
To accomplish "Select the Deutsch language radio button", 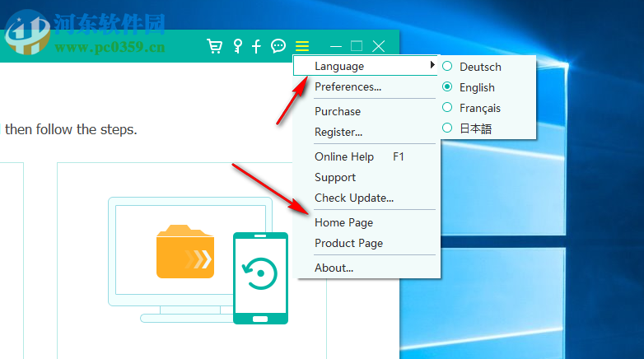I will tap(447, 66).
